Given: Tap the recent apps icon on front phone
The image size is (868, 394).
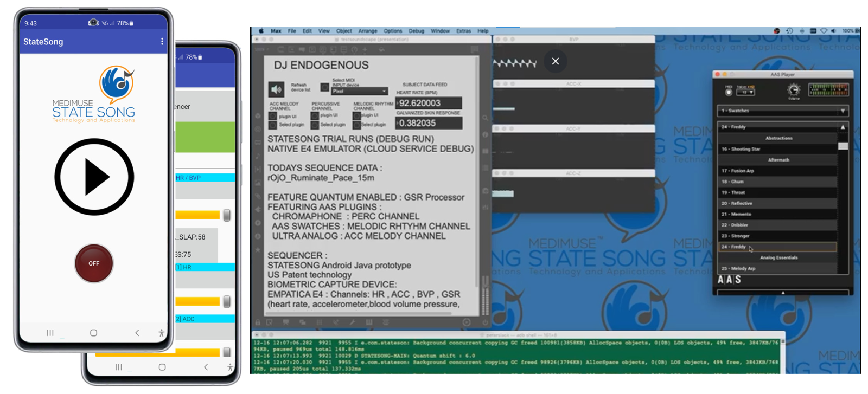Looking at the screenshot, I should [50, 333].
